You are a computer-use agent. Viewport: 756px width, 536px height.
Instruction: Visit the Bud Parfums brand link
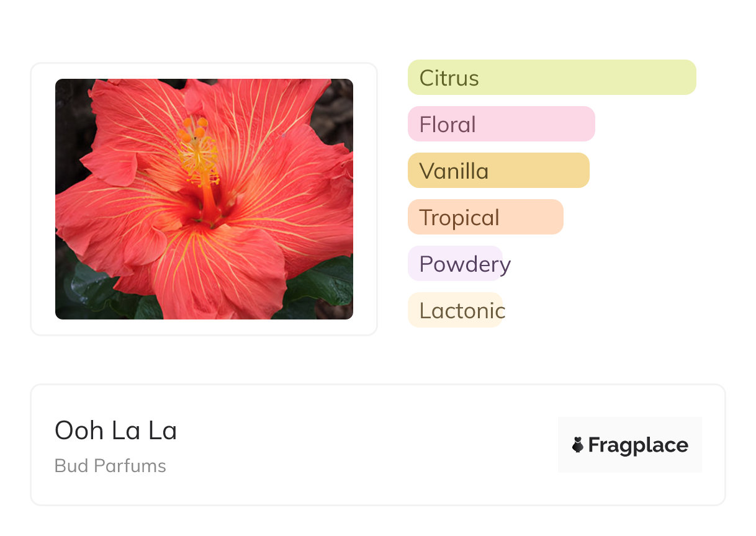pos(110,466)
